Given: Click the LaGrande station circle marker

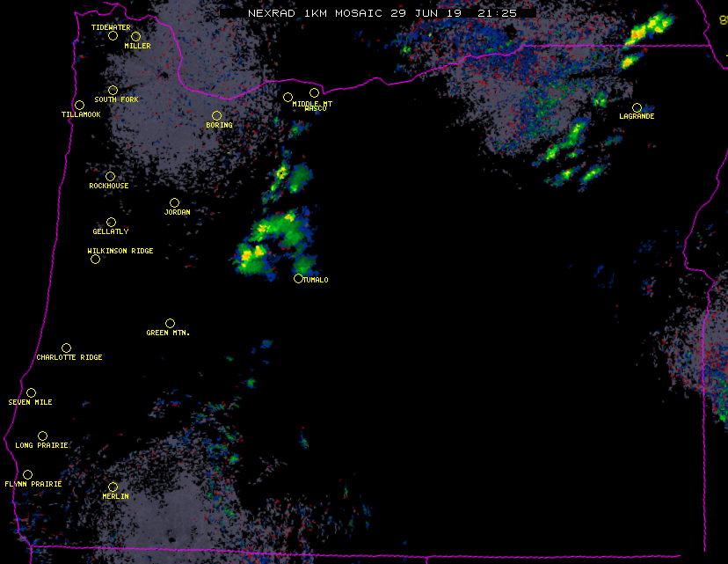Looking at the screenshot, I should coord(637,107).
